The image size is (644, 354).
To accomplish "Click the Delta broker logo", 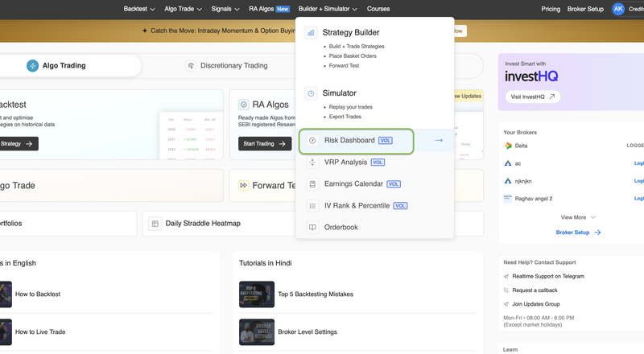I will coord(508,146).
